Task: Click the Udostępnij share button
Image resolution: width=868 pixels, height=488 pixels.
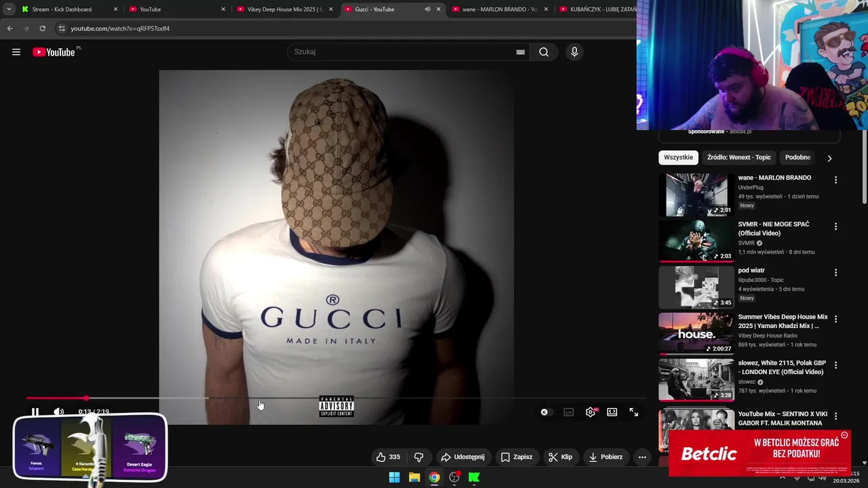Action: pos(462,457)
